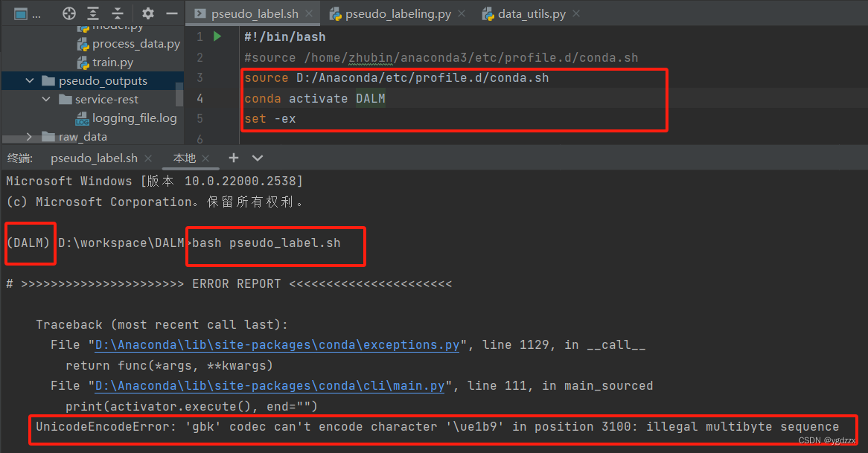Viewport: 868px width, 453px height.
Task: Open the project view settings gear
Action: click(x=148, y=14)
